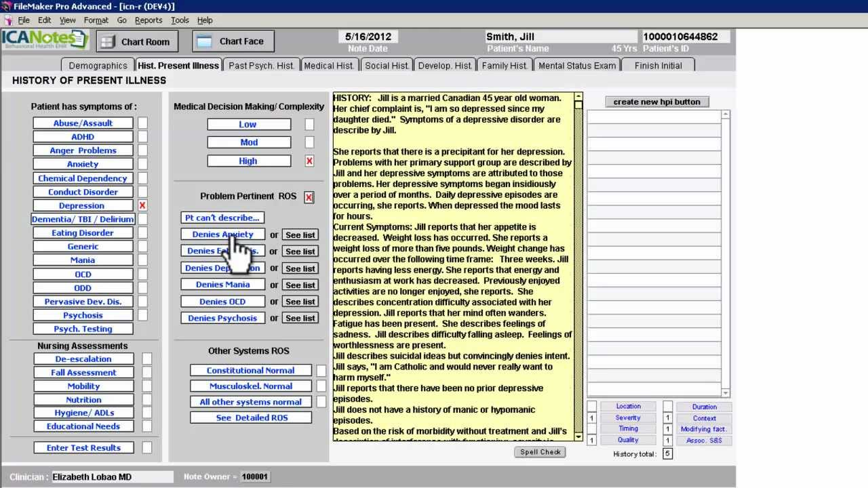Viewport: 868px width, 488px height.
Task: Click the Denies Mania button
Action: [x=222, y=285]
